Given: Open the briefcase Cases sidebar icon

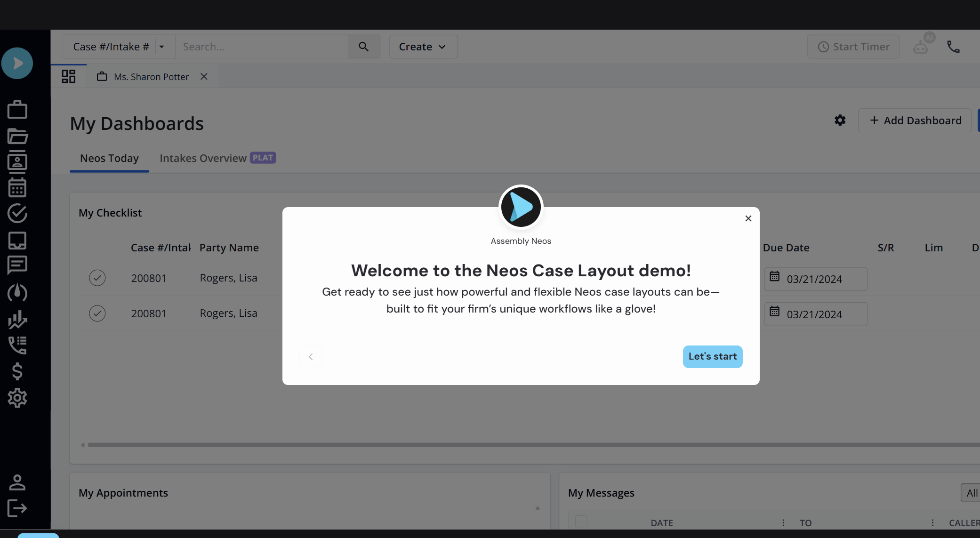Looking at the screenshot, I should tap(17, 110).
